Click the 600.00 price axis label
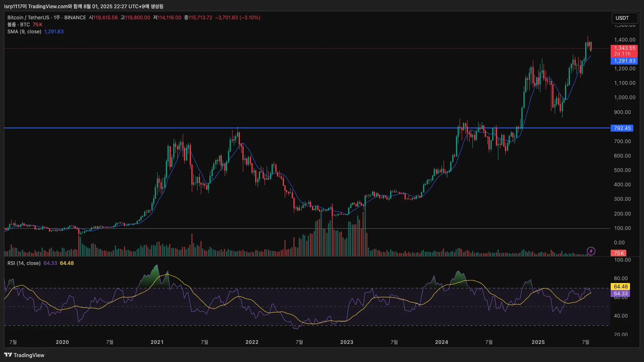This screenshot has height=362, width=644. point(622,156)
